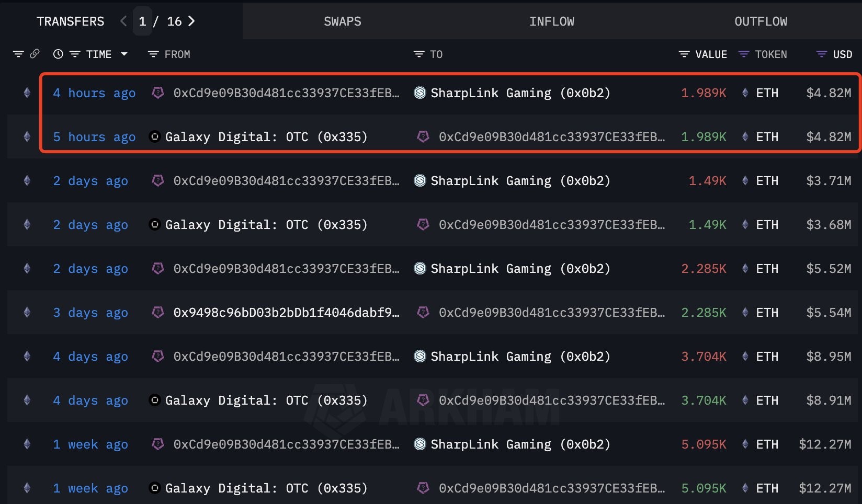The height and width of the screenshot is (504, 862).
Task: Click the VALUE column filter icon
Action: 684,54
